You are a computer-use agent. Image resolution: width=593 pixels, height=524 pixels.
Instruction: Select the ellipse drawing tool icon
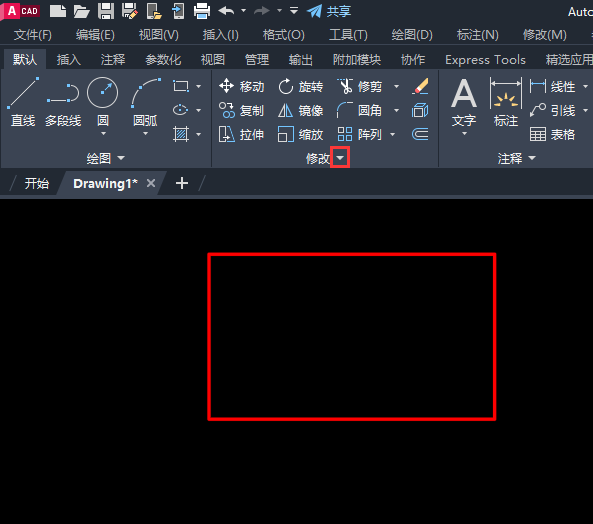pyautogui.click(x=180, y=110)
